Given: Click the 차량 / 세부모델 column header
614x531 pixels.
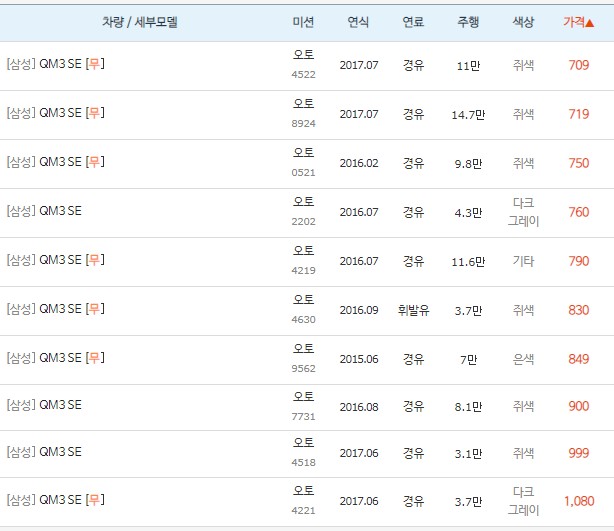Looking at the screenshot, I should click(x=140, y=22).
